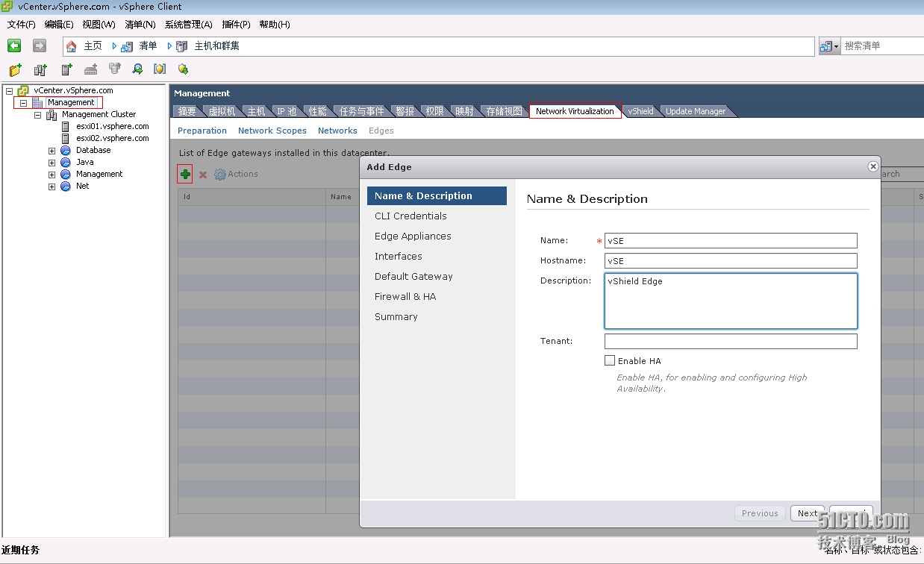Click the Hostname input field
Screen dimensions: 924x564
click(731, 260)
